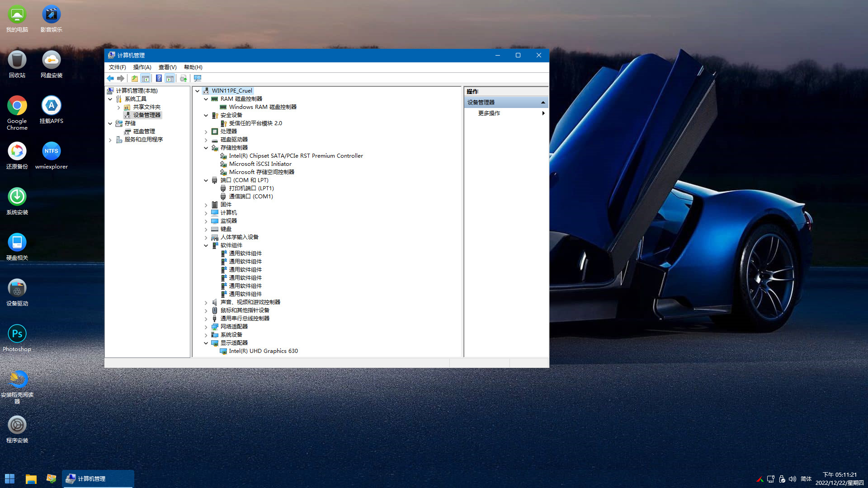This screenshot has width=868, height=488.
Task: Select 设备管理器 in left tree
Action: pos(146,115)
